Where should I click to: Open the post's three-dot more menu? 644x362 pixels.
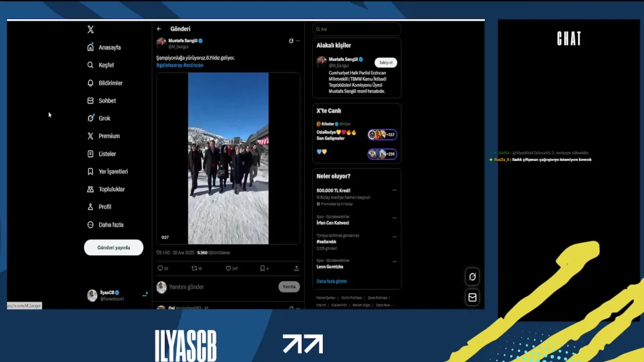tap(298, 41)
